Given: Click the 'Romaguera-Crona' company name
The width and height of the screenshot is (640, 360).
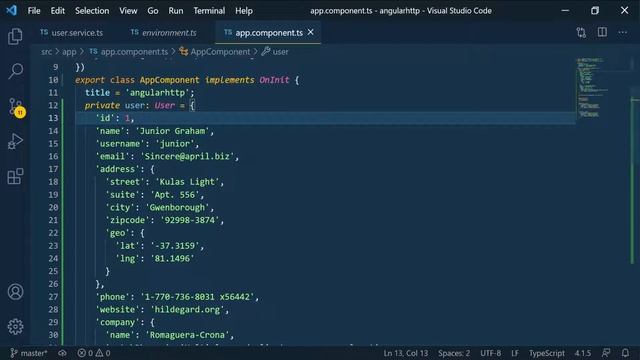Looking at the screenshot, I should coord(187,335).
